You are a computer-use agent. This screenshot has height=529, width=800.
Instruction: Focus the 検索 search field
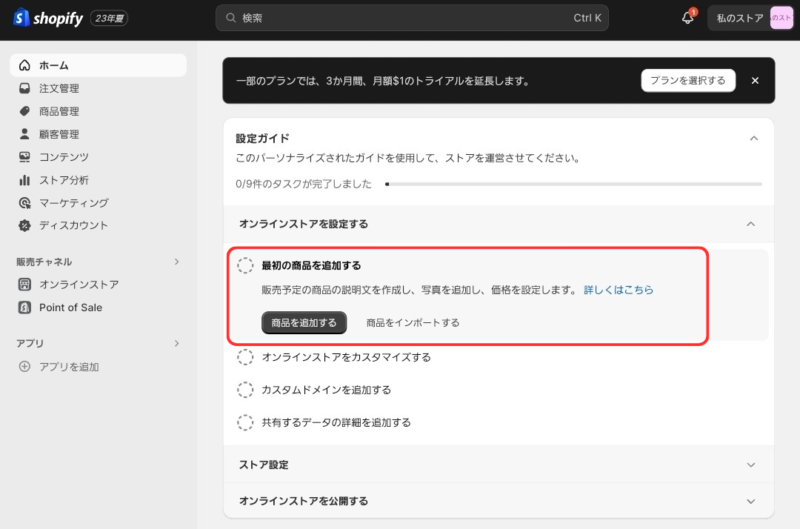coord(412,18)
